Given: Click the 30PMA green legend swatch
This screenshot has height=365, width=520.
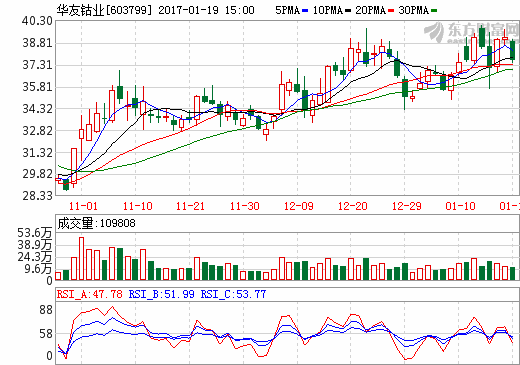Looking at the screenshot, I should click(434, 11).
